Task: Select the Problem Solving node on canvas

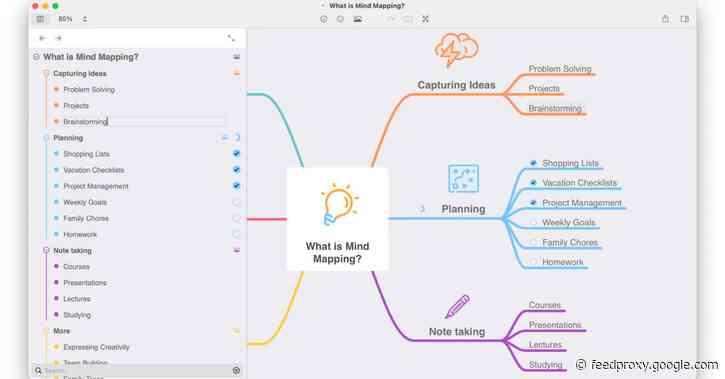Action: point(560,69)
